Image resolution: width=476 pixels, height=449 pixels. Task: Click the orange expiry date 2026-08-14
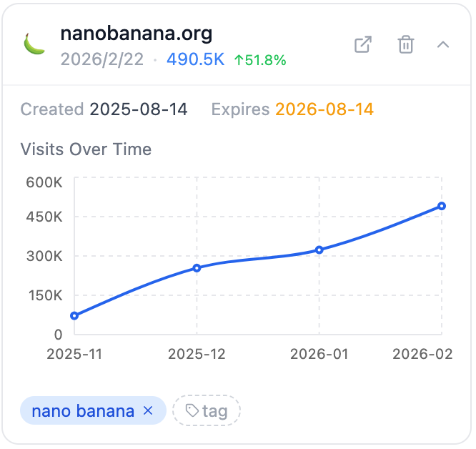324,109
